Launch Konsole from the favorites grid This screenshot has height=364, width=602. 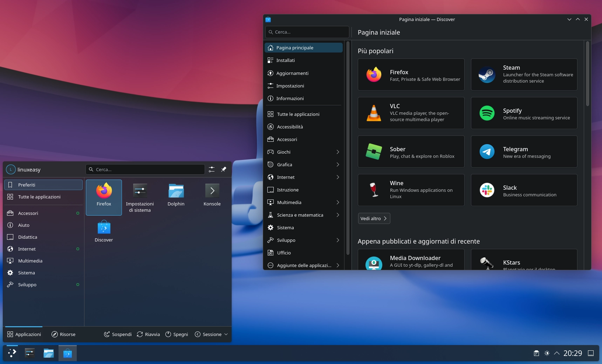pyautogui.click(x=212, y=197)
